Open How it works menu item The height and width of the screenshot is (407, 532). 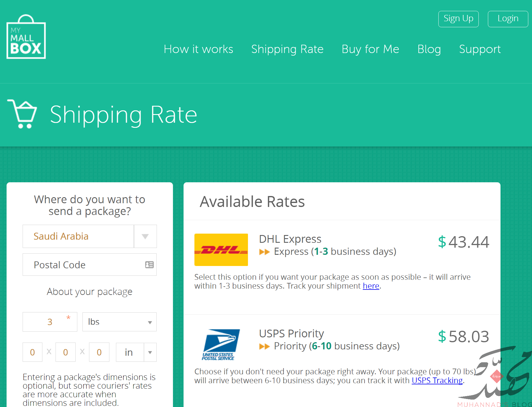click(198, 49)
